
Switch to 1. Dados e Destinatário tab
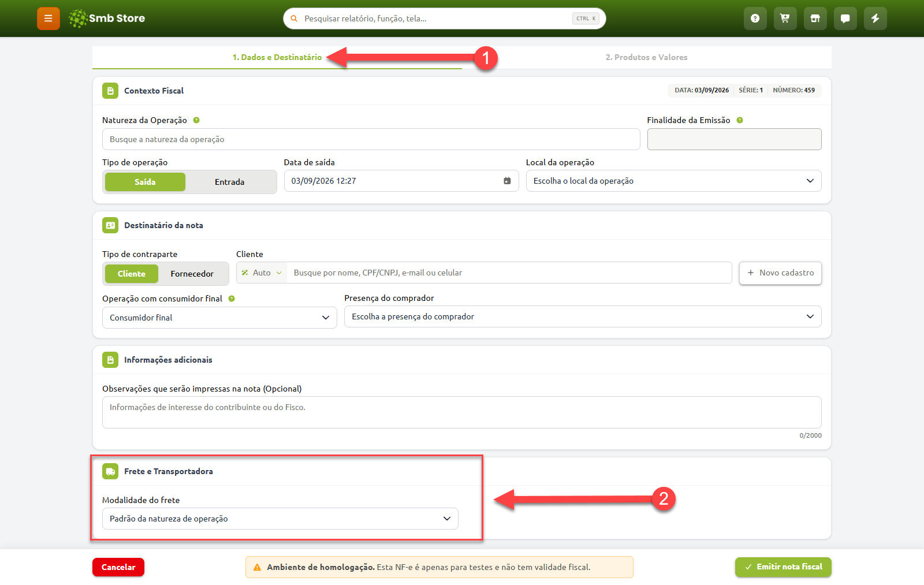click(x=277, y=57)
